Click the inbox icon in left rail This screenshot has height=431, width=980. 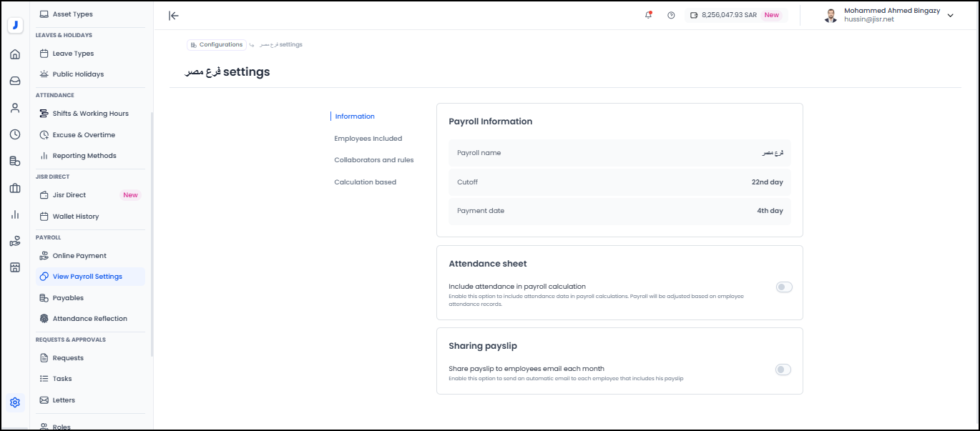point(15,81)
